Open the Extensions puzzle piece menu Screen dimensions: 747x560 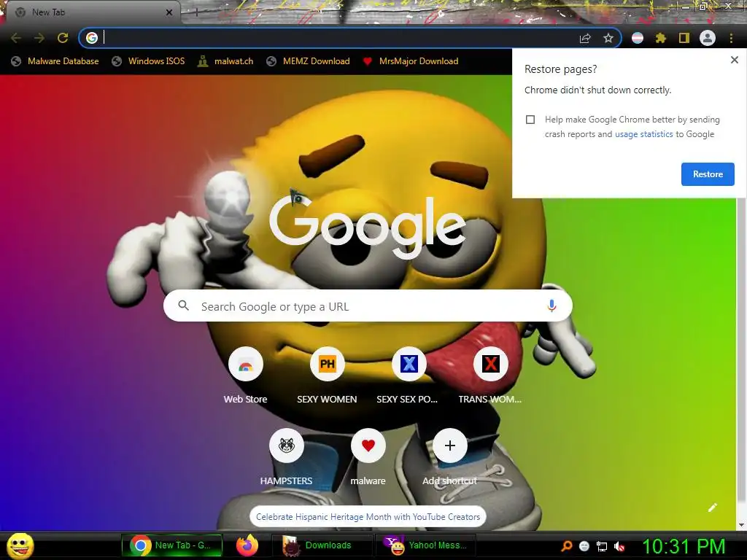pos(661,38)
